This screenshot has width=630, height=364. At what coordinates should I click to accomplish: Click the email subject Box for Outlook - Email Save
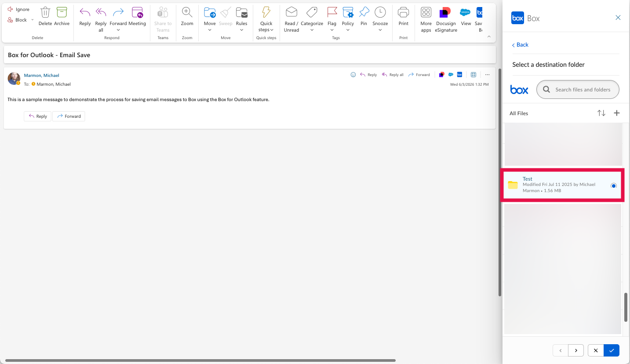[49, 55]
